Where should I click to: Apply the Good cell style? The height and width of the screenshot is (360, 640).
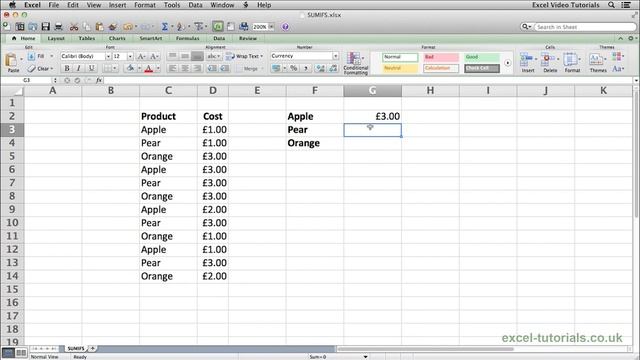482,57
